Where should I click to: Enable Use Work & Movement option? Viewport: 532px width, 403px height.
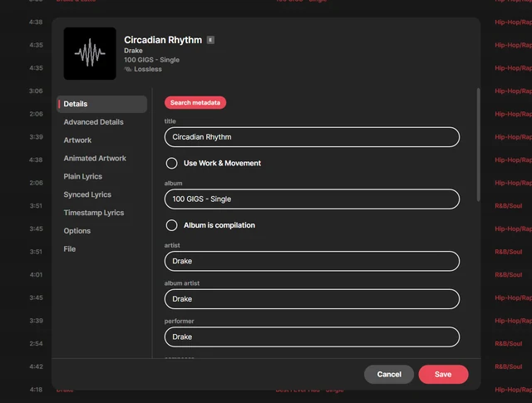172,163
